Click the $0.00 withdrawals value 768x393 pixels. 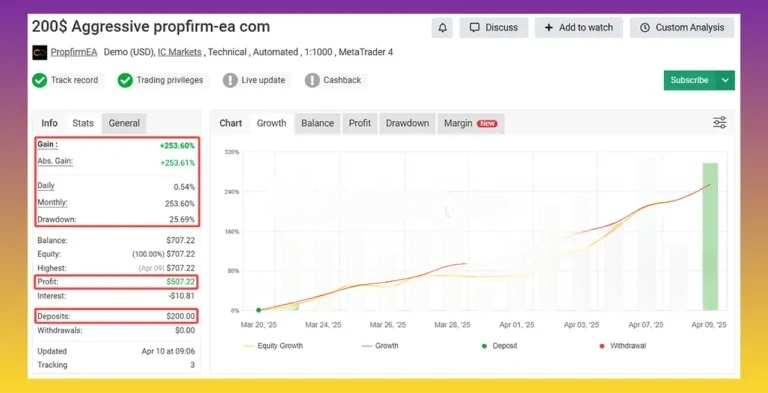pos(185,330)
